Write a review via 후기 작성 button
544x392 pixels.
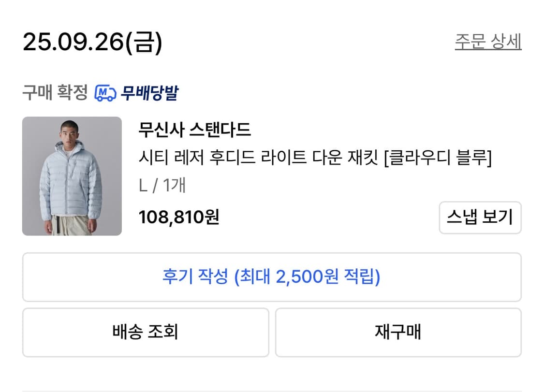(271, 277)
